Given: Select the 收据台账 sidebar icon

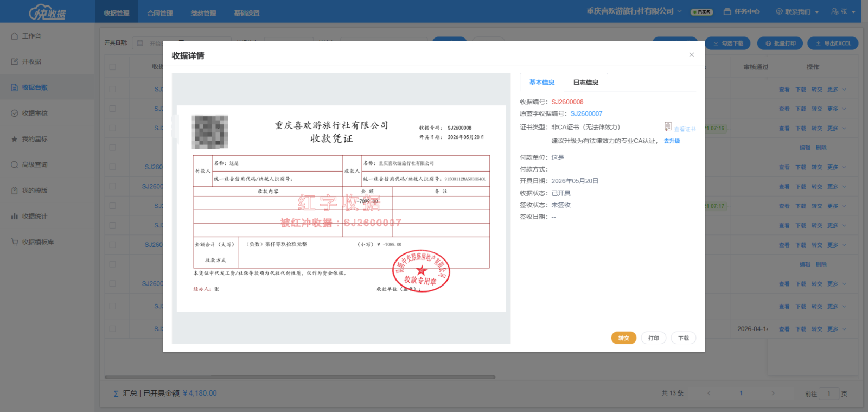Looking at the screenshot, I should coord(15,87).
